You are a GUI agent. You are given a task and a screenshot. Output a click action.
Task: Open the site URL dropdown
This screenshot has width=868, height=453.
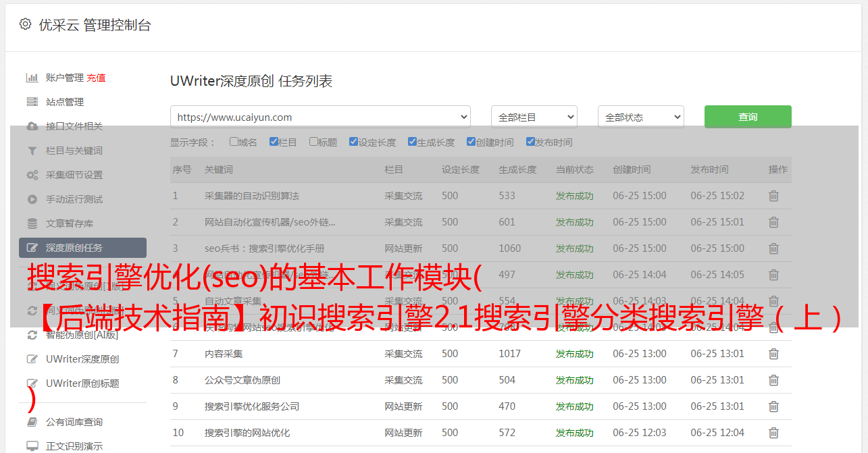(320, 117)
